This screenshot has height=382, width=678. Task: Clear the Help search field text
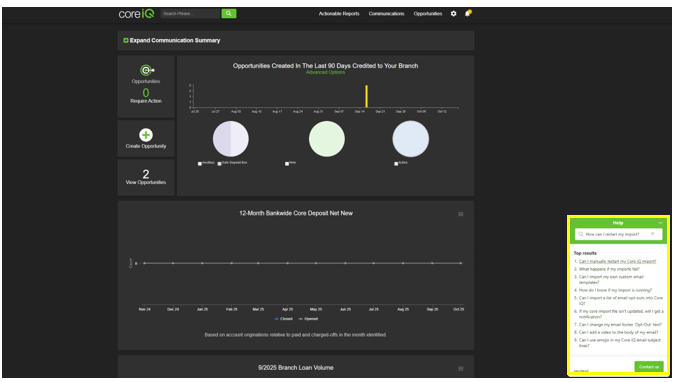[652, 234]
